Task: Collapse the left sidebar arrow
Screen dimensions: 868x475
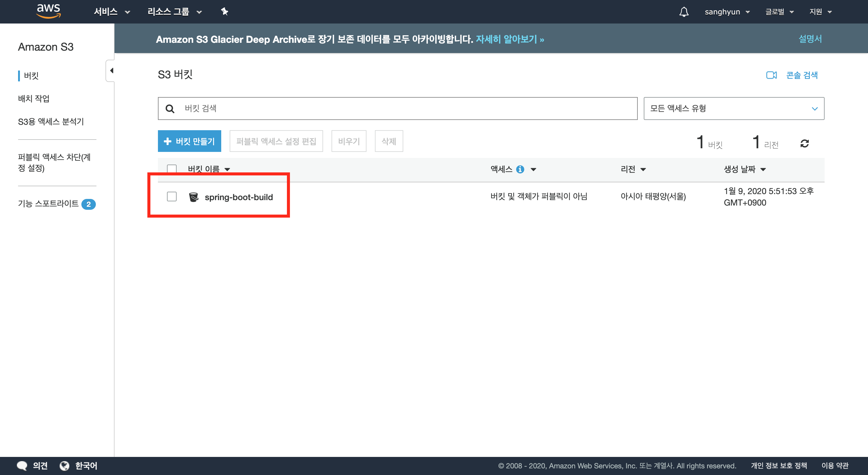Action: pos(111,71)
